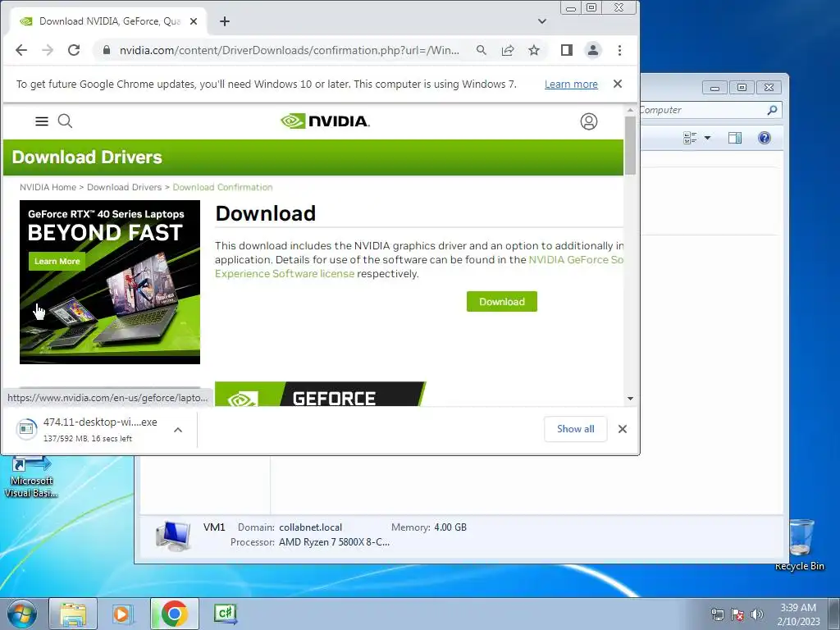The width and height of the screenshot is (840, 630).
Task: Click the green Download button
Action: tap(502, 302)
